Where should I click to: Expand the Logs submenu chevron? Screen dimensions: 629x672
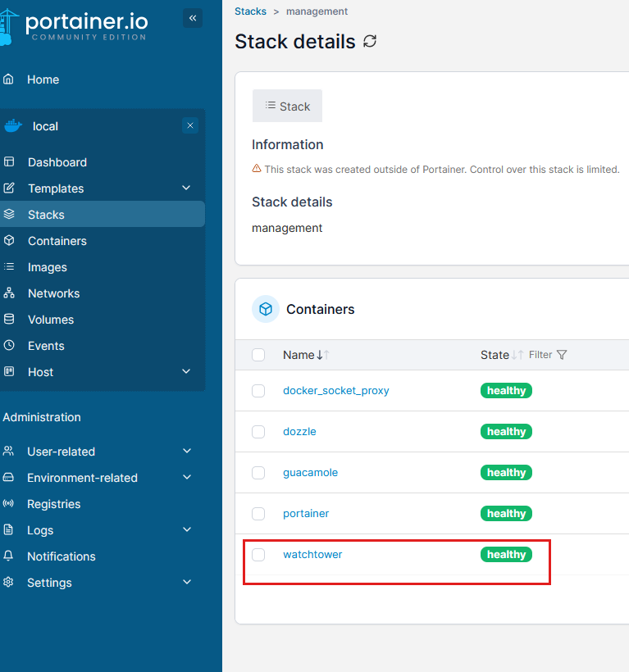[x=187, y=529]
